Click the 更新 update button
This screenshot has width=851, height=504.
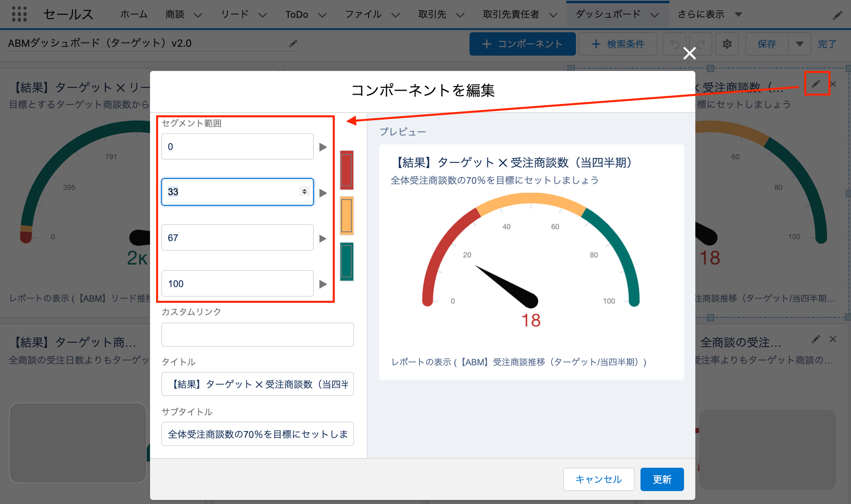(x=662, y=479)
